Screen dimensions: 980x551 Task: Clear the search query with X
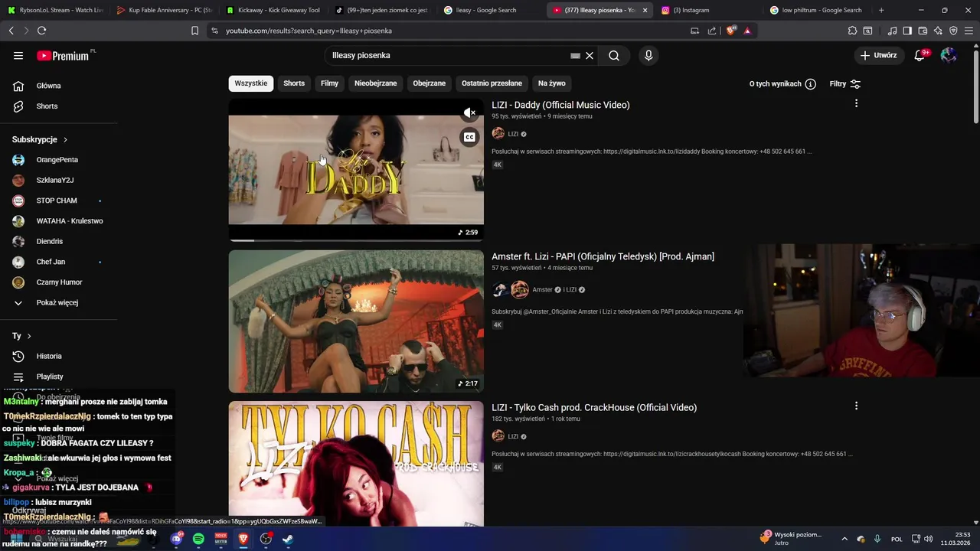point(590,55)
